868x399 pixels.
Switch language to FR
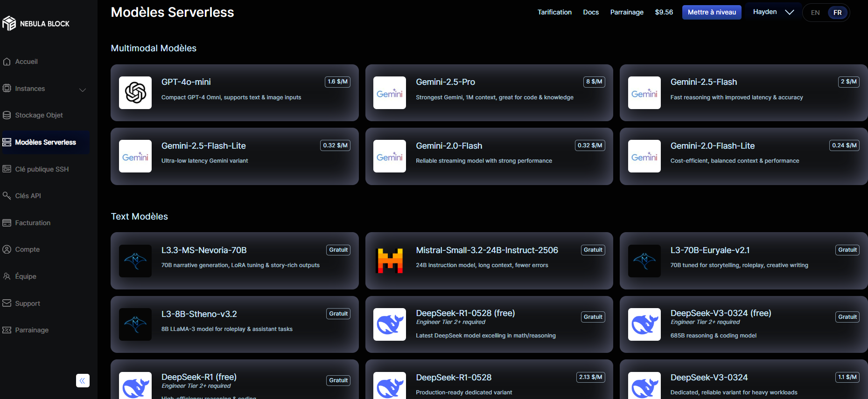coord(838,13)
